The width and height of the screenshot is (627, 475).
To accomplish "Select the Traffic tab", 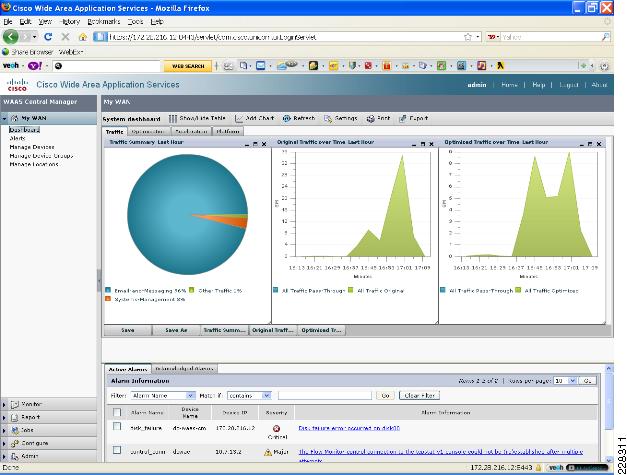I will (x=115, y=131).
